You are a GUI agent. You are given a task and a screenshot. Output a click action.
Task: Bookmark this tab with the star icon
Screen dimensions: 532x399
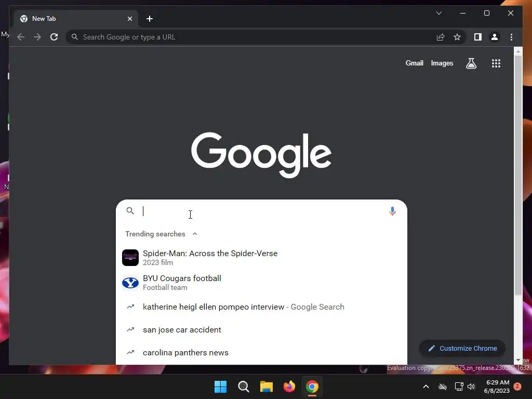click(457, 37)
